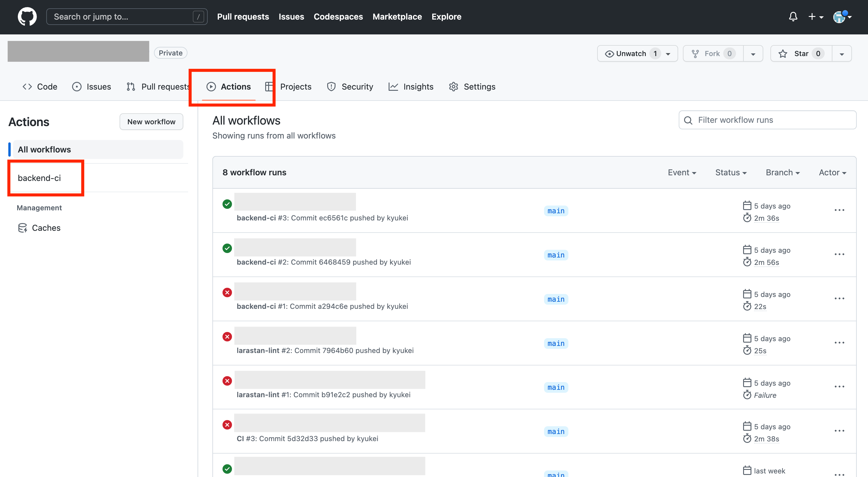Image resolution: width=868 pixels, height=477 pixels.
Task: Click the green success icon on backend-ci #3
Action: (x=227, y=204)
